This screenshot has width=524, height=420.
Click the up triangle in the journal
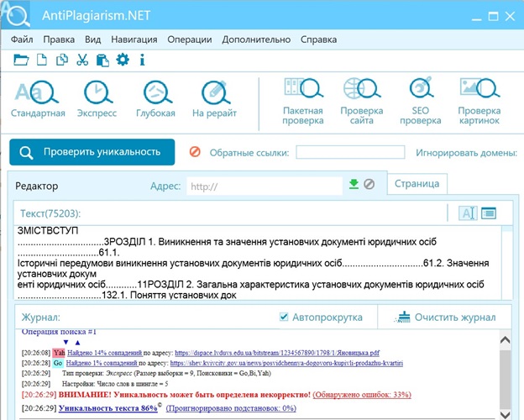pyautogui.click(x=77, y=343)
